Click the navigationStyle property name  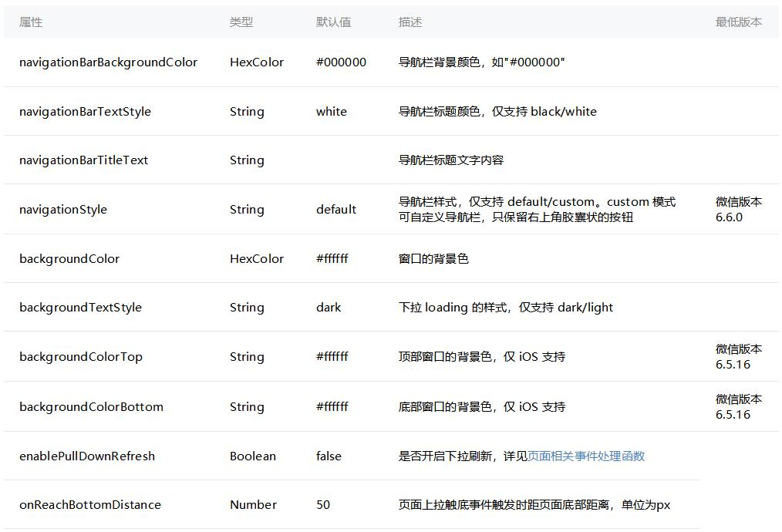(63, 210)
